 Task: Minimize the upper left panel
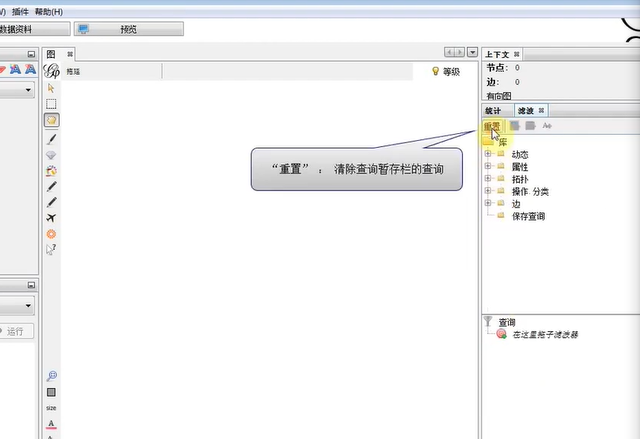tap(31, 54)
